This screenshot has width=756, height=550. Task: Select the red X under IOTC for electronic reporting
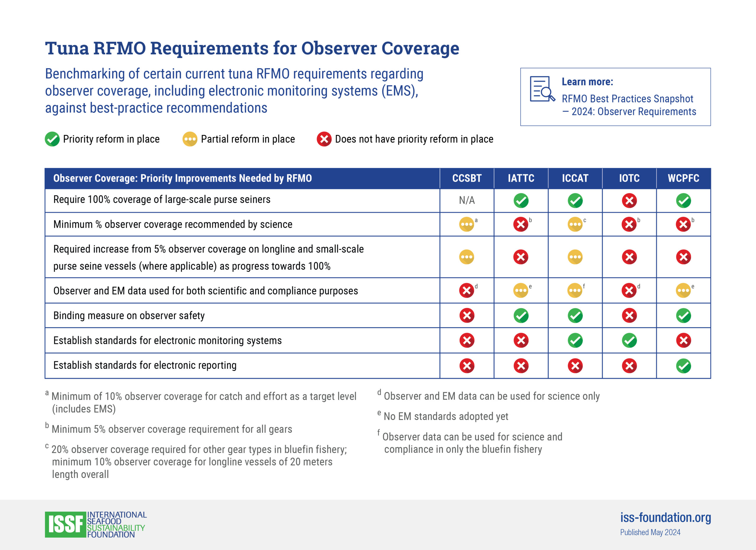tap(629, 366)
